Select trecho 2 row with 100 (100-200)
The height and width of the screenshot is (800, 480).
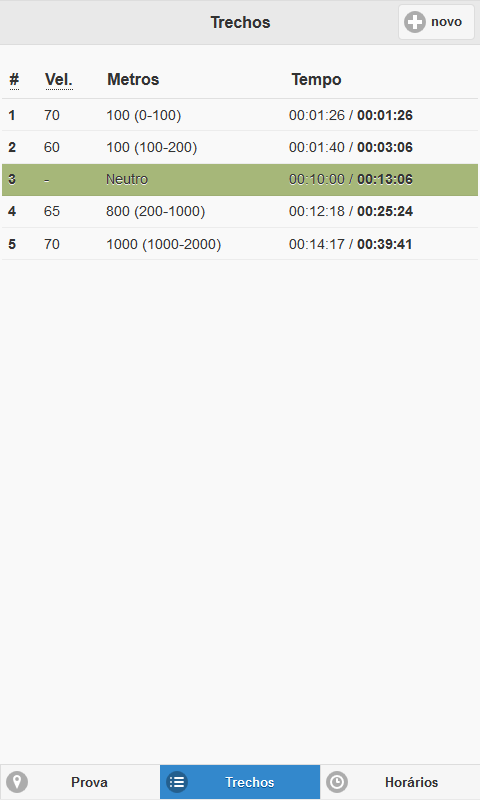[240, 147]
